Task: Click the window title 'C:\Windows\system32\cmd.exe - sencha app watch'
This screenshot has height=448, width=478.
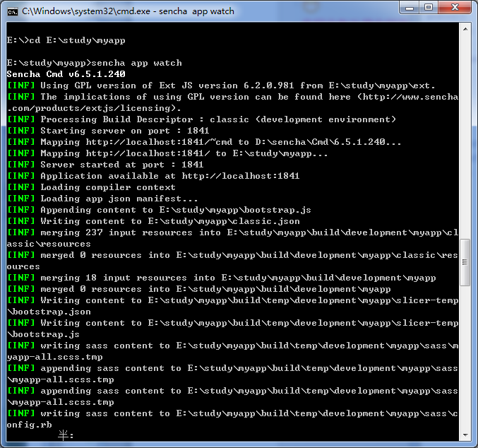Action: tap(128, 11)
